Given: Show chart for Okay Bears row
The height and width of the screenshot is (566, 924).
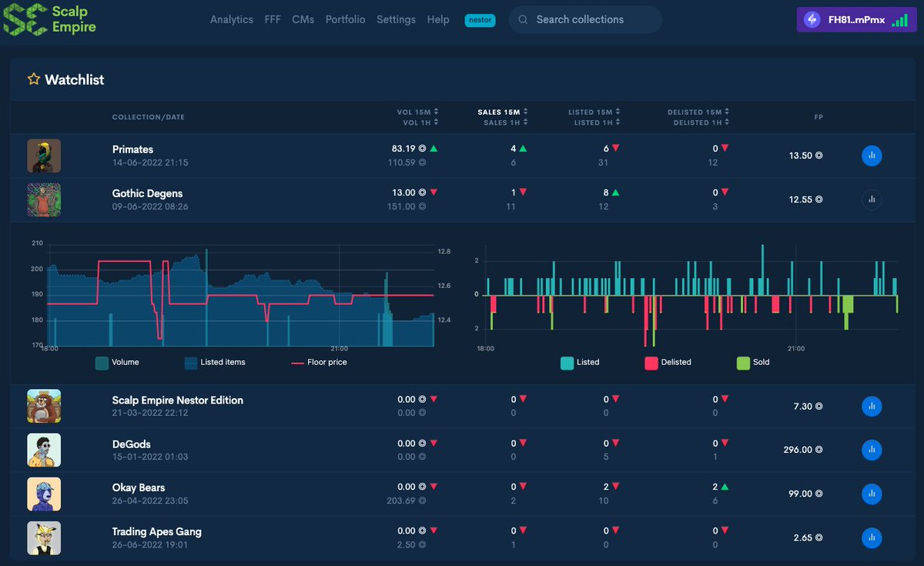Looking at the screenshot, I should click(x=872, y=494).
